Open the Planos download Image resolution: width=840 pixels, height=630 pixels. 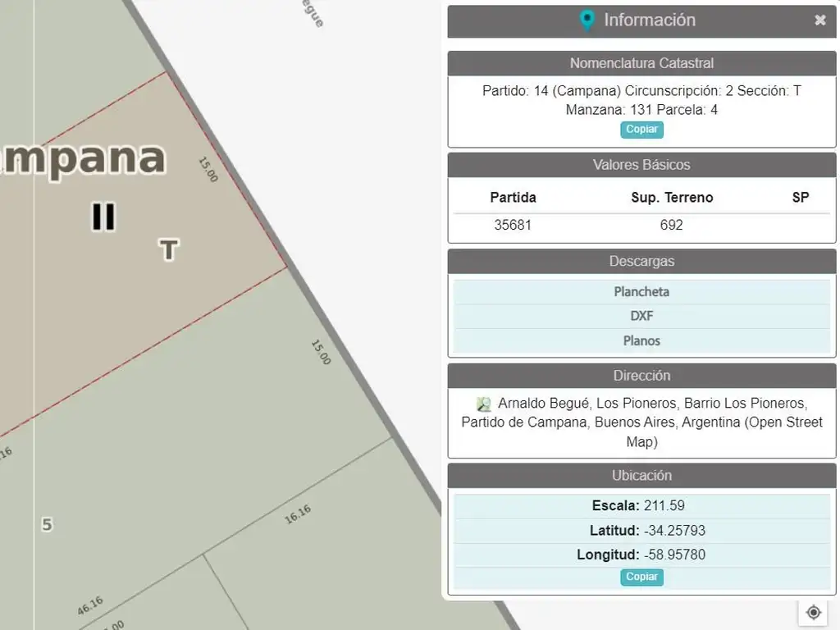[x=641, y=340]
